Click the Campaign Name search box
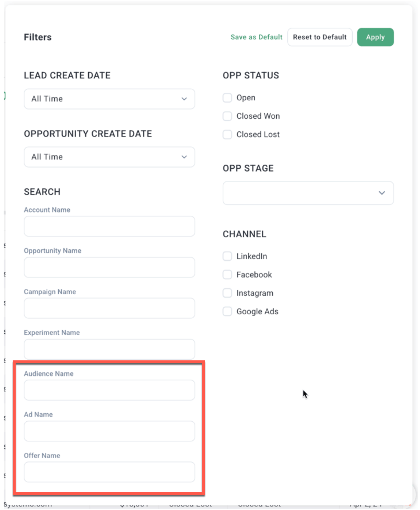Viewport: 420px width, 510px height. pyautogui.click(x=109, y=308)
